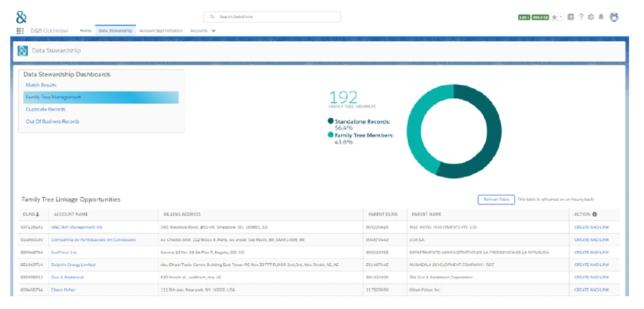Click the Refresh Table button
This screenshot has width=644, height=309.
point(496,199)
